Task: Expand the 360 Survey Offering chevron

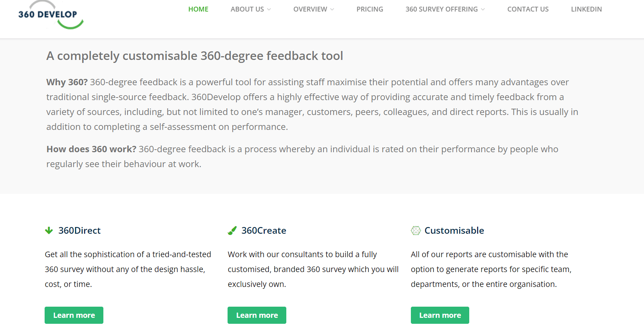Action: [483, 9]
